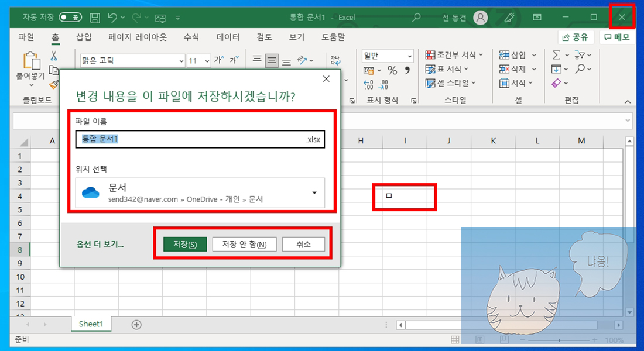This screenshot has width=644, height=351.
Task: Switch to the 수식 tab
Action: click(191, 37)
